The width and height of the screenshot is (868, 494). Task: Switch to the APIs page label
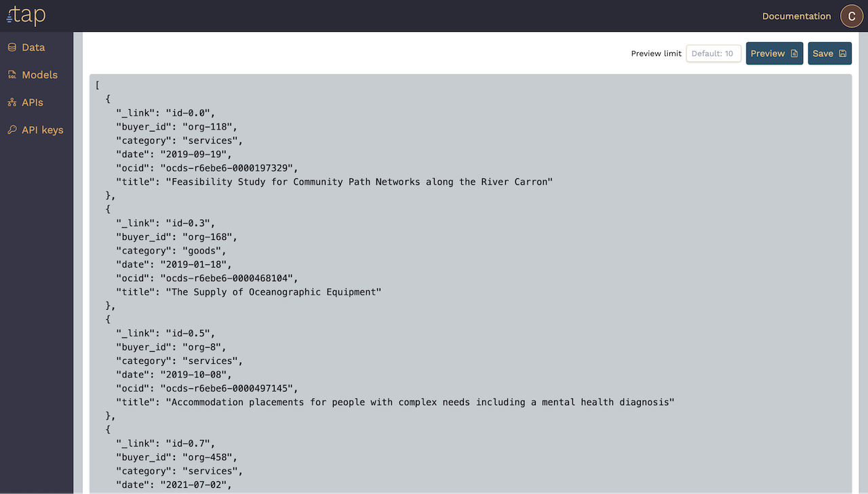coord(33,103)
